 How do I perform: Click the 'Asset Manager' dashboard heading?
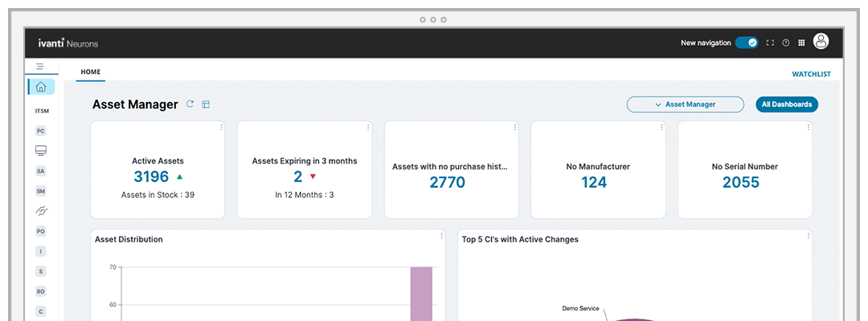135,104
